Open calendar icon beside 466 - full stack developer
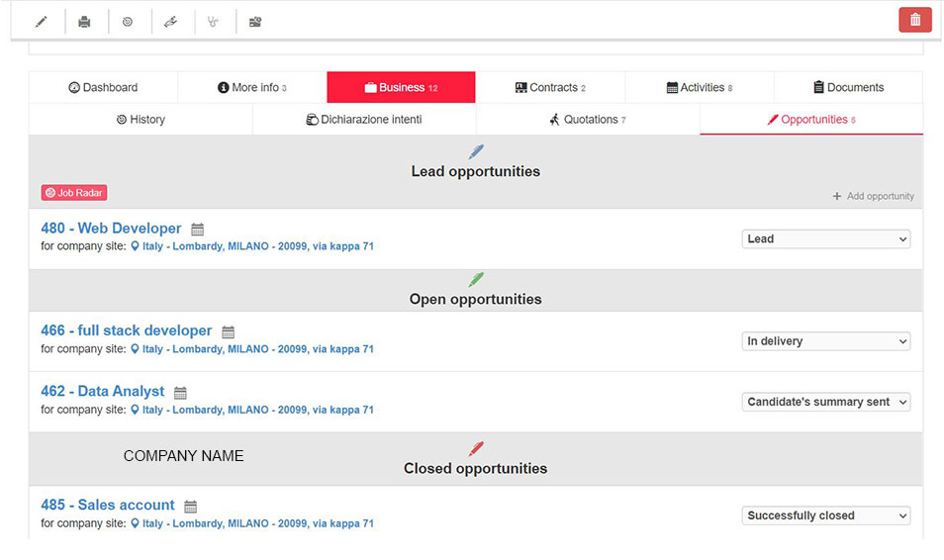Viewport: 944px width, 560px height. [x=229, y=332]
